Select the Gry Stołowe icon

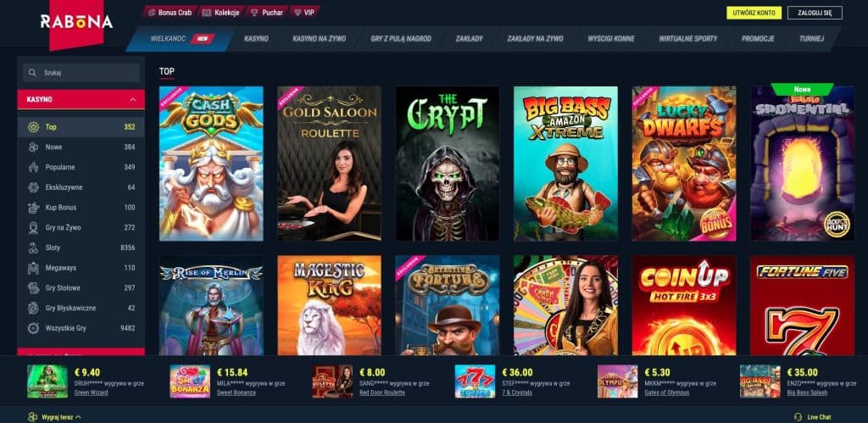tap(33, 288)
